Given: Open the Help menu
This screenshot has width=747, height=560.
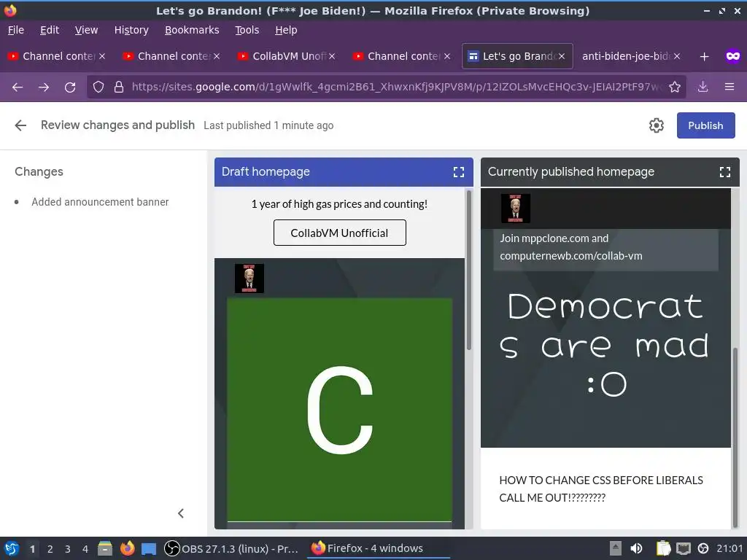Looking at the screenshot, I should click(286, 30).
